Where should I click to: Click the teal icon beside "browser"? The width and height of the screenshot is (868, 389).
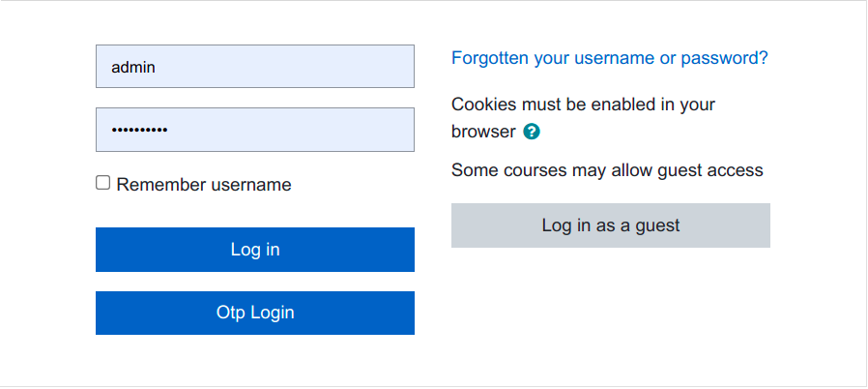coord(531,132)
